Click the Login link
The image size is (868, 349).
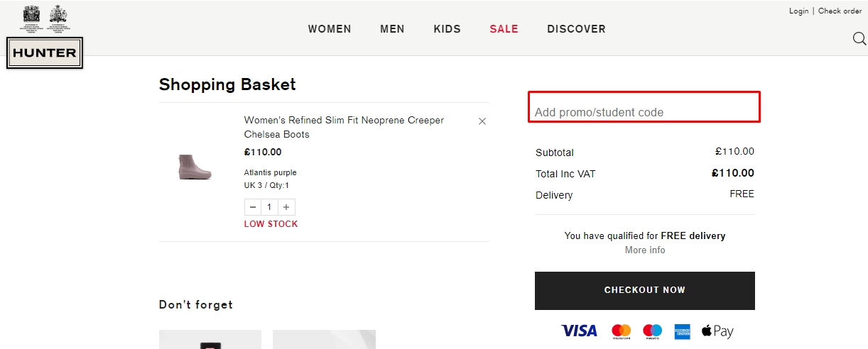click(x=798, y=11)
